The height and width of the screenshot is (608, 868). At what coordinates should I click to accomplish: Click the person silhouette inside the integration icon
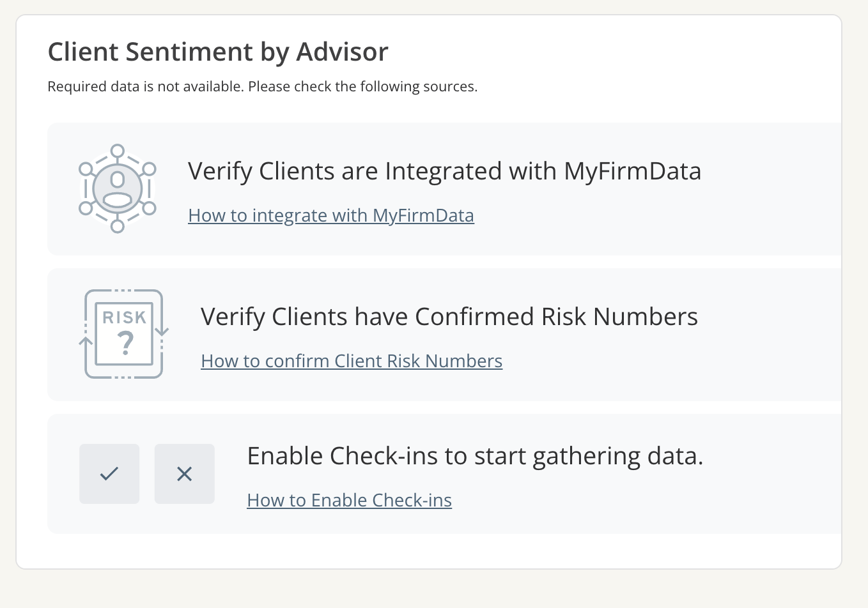(117, 187)
